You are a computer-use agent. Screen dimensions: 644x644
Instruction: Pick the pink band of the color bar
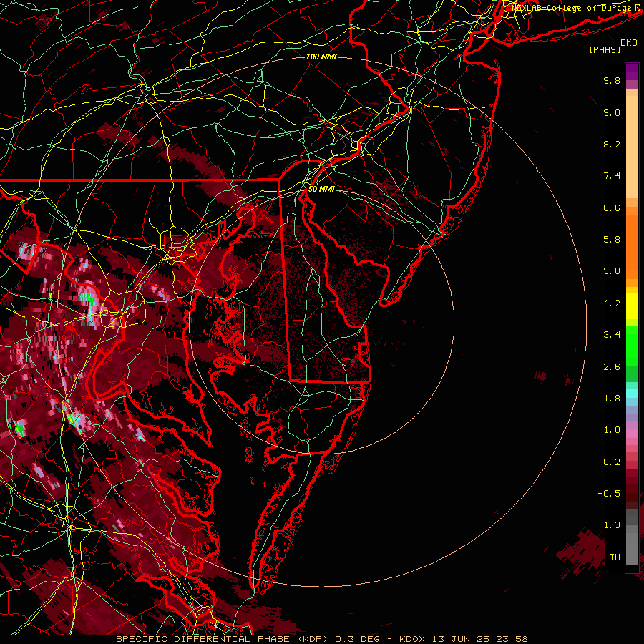[x=632, y=434]
